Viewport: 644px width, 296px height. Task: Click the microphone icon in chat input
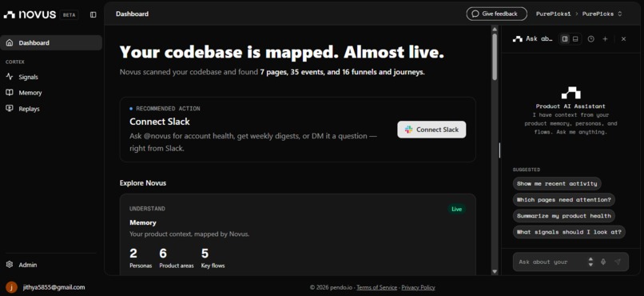(603, 262)
